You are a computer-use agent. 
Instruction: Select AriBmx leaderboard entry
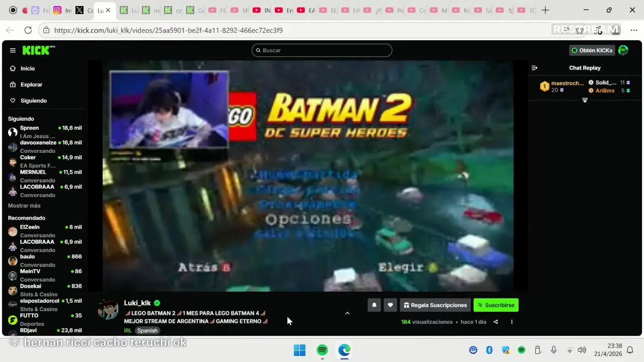tap(609, 90)
